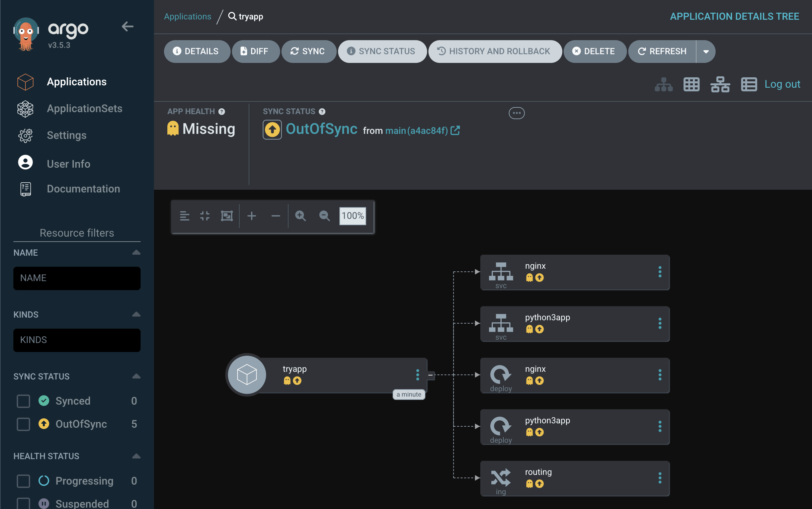Collapse the KINDS filter section
812x509 pixels.
click(x=136, y=315)
